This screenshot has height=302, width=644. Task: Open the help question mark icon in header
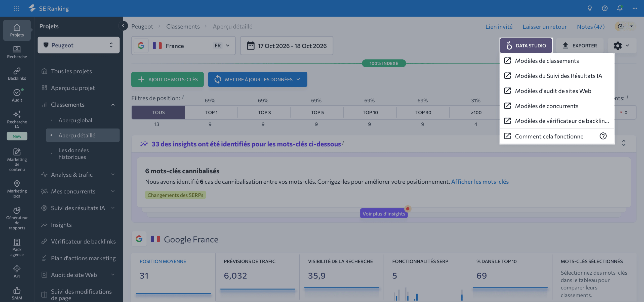[x=605, y=8]
